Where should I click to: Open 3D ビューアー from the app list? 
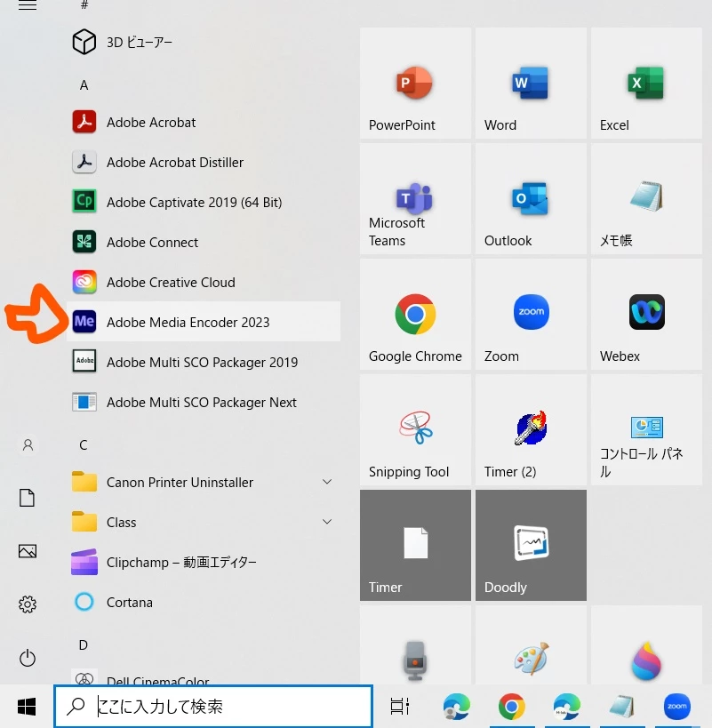click(x=204, y=43)
